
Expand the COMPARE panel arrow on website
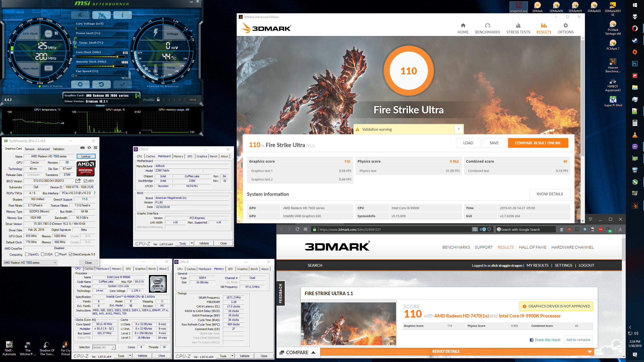click(313, 352)
